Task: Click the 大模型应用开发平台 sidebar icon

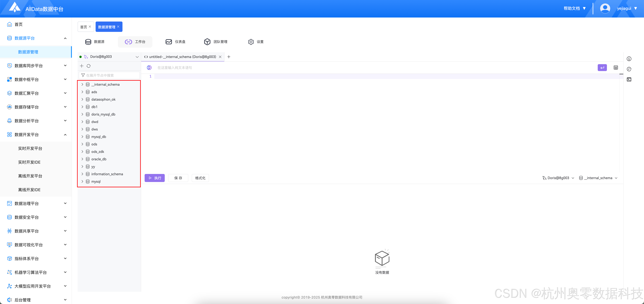Action: [9, 286]
